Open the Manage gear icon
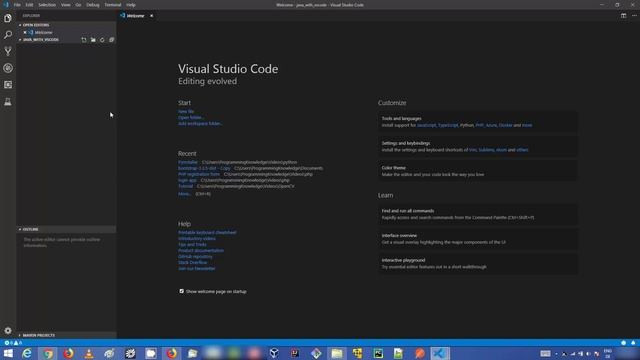 click(8, 330)
